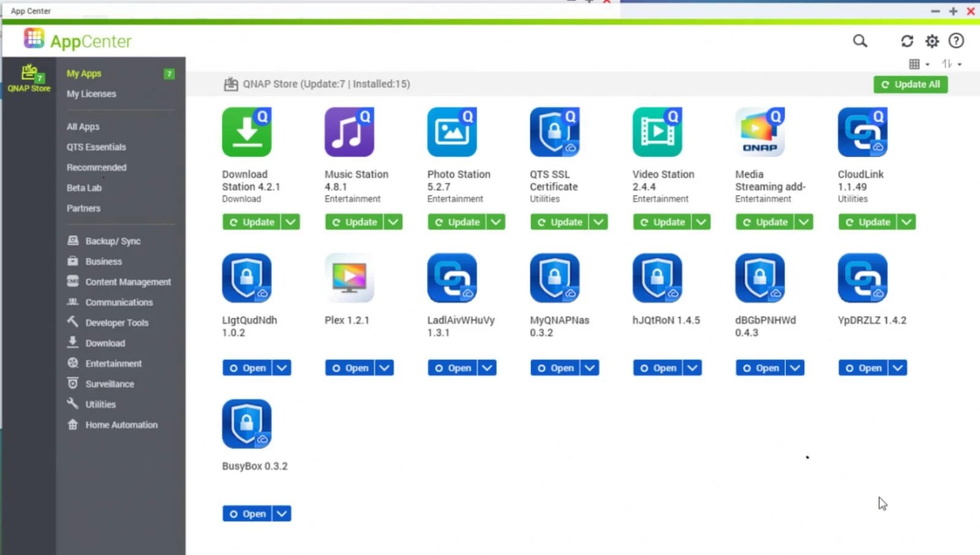Screen dimensions: 980x555
Task: Expand Video Station update options arrow
Action: 701,222
